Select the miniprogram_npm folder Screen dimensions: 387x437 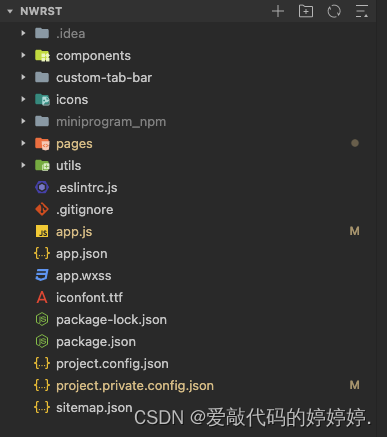point(188,121)
